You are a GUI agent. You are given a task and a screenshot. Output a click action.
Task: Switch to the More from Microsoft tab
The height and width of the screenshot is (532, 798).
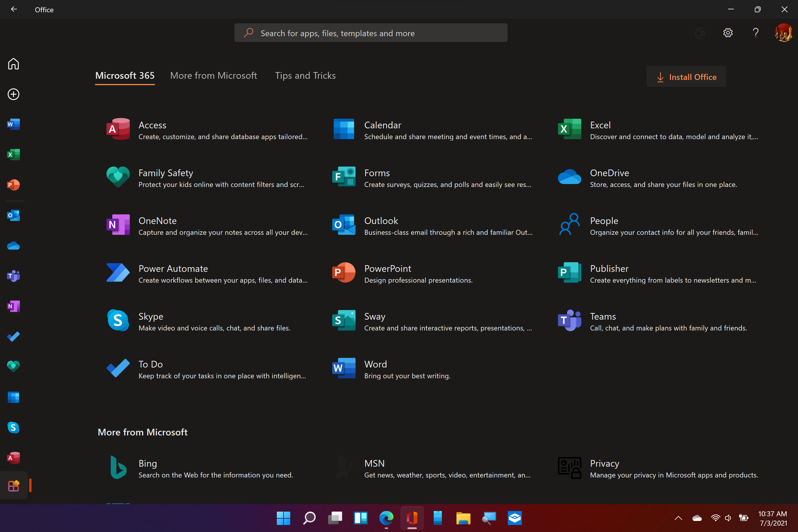[214, 75]
